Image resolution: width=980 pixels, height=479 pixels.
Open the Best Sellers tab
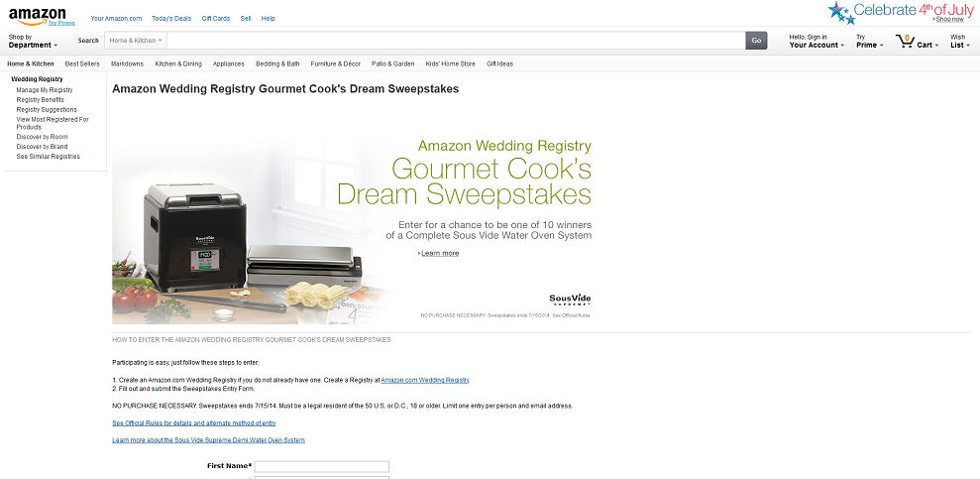pos(82,63)
